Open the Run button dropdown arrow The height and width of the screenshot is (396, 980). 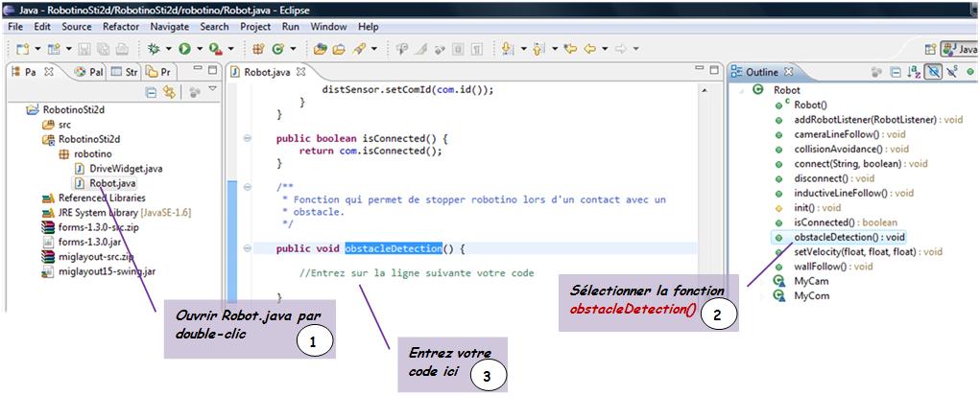click(x=198, y=49)
